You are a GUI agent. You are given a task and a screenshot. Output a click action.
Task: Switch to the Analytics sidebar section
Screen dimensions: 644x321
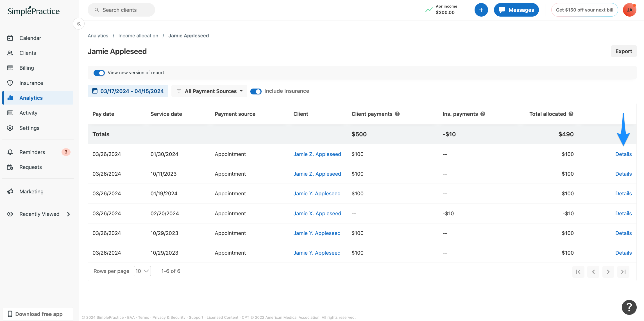pyautogui.click(x=31, y=98)
